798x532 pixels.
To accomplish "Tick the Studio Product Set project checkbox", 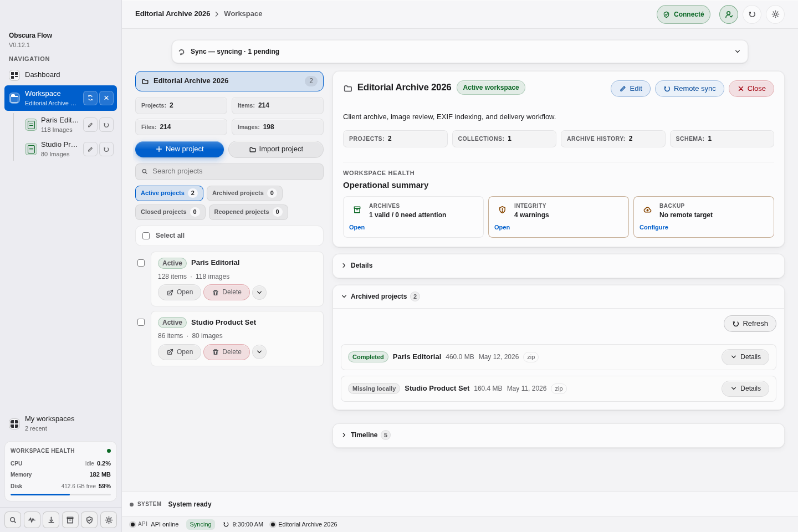I will (141, 322).
